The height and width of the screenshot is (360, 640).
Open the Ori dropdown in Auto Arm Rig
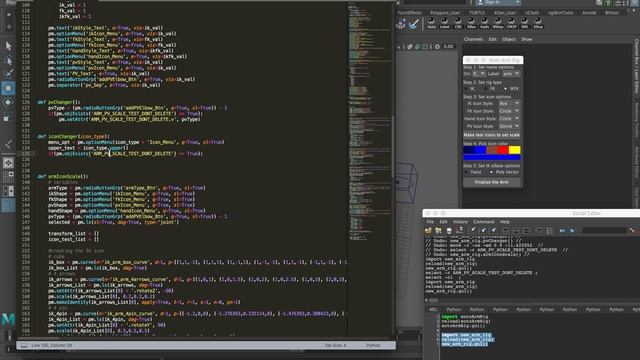[x=479, y=74]
